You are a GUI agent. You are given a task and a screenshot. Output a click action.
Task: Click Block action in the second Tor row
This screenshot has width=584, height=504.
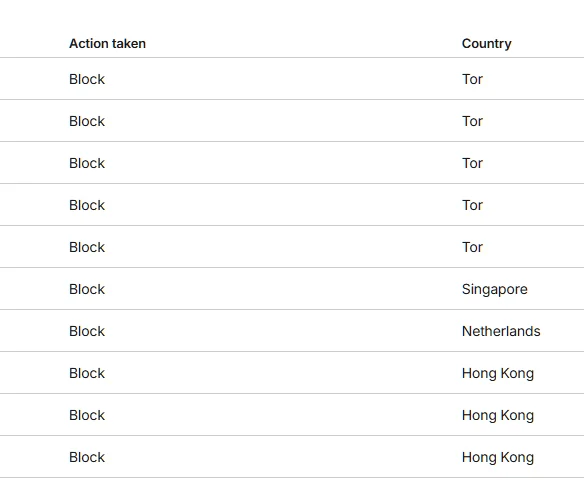coord(87,121)
